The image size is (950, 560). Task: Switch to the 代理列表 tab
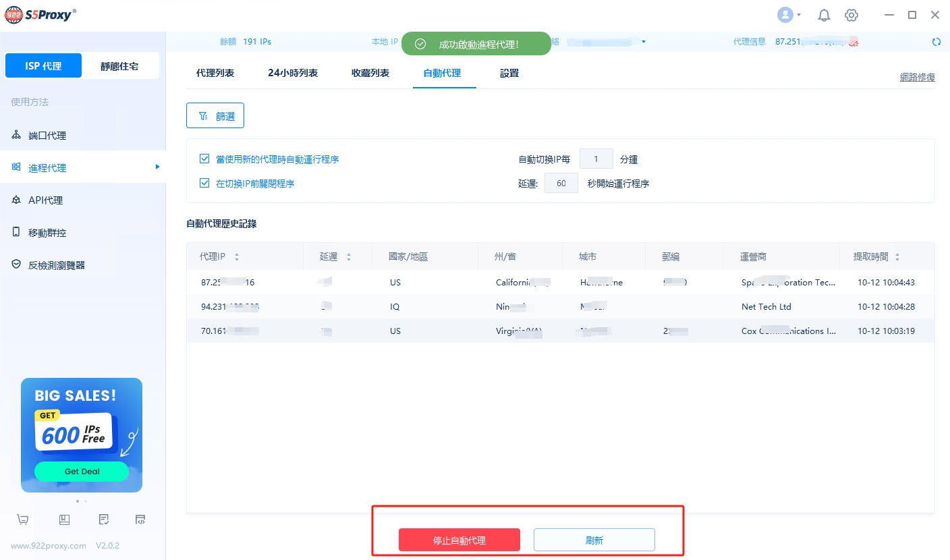(215, 73)
